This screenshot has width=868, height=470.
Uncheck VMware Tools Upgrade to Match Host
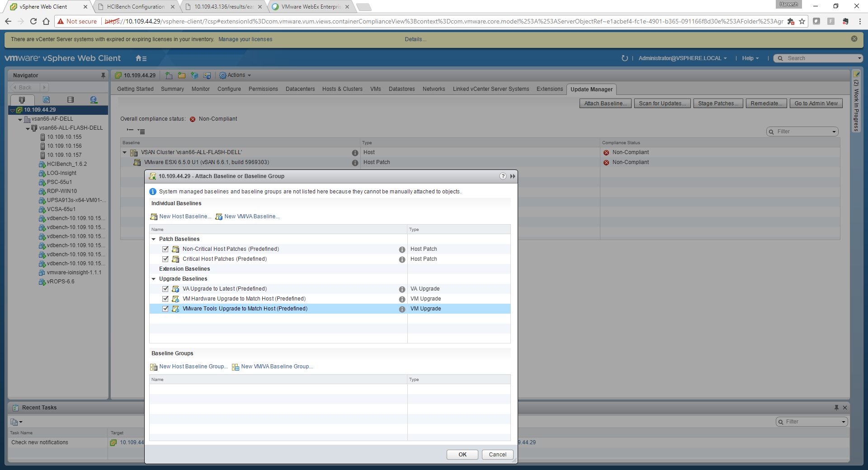pyautogui.click(x=165, y=309)
